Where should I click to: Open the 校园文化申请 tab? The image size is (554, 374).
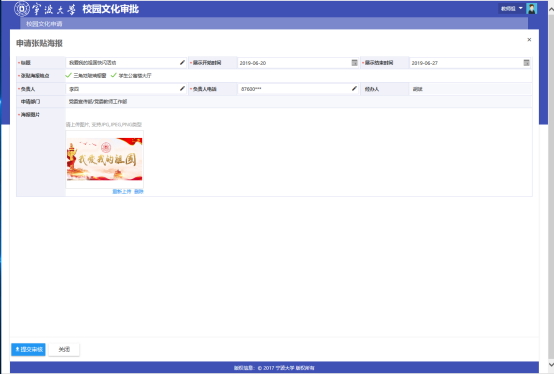44,24
